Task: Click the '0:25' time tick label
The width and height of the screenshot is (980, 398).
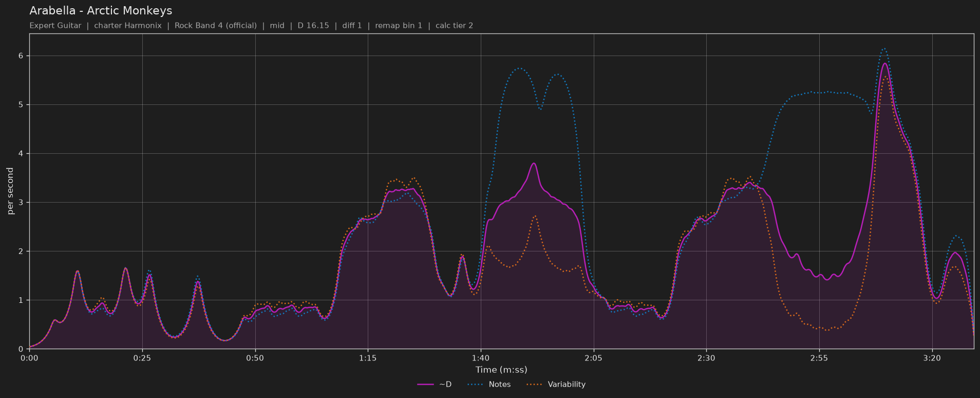Action: 142,358
